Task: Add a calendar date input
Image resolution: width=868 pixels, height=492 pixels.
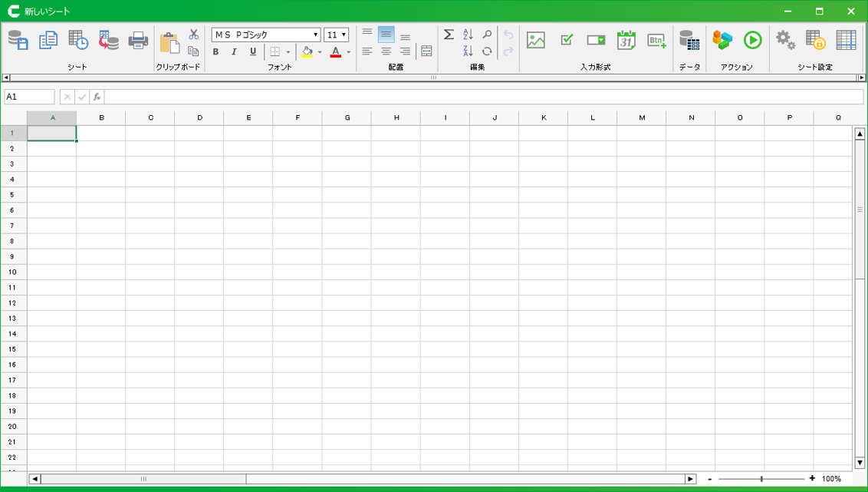Action: 626,40
